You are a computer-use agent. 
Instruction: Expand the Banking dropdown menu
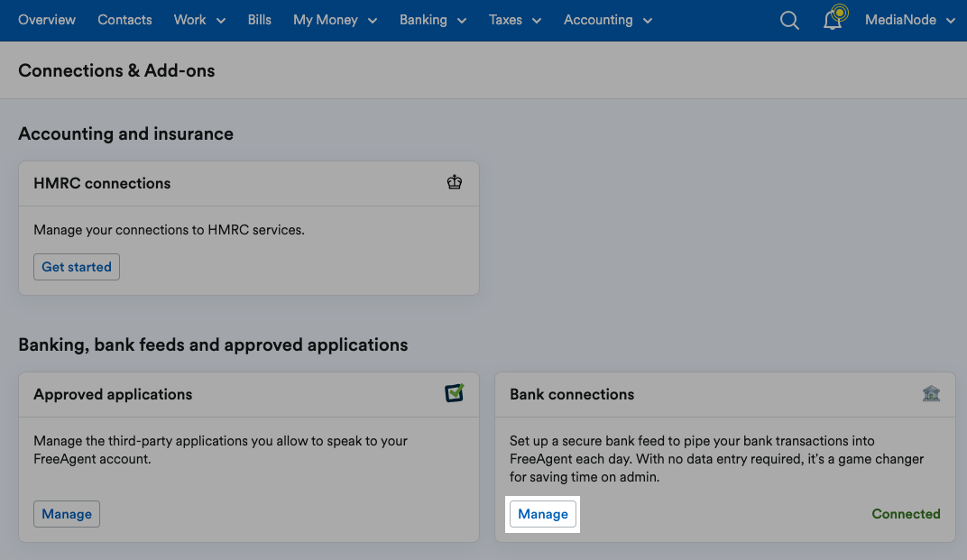(x=433, y=20)
